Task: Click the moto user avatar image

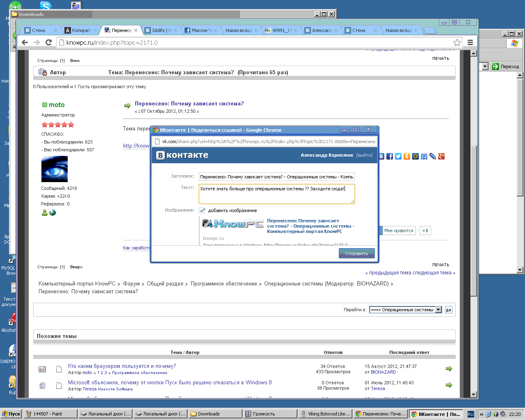Action: 55,169
